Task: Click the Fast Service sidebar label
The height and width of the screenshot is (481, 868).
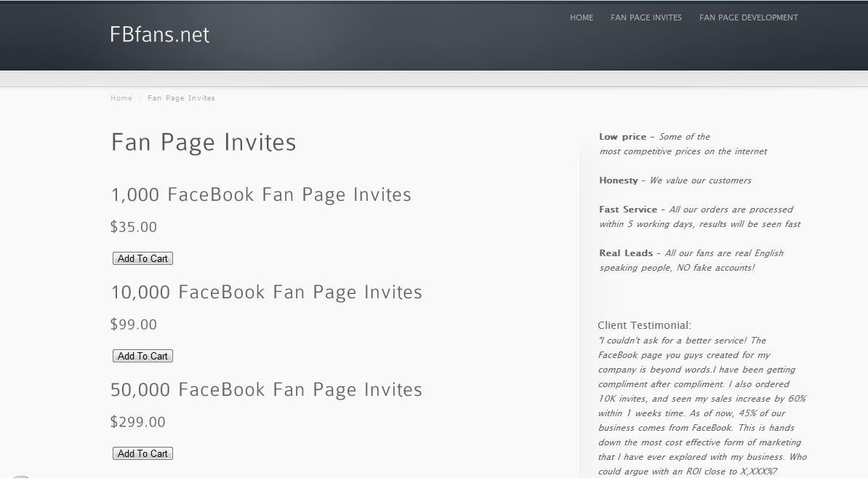Action: tap(628, 210)
